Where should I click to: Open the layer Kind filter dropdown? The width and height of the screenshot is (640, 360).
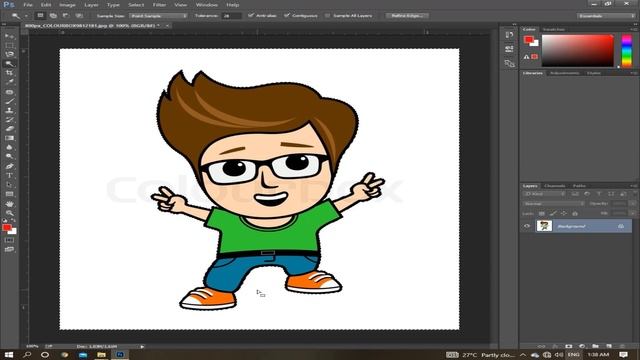pos(544,194)
